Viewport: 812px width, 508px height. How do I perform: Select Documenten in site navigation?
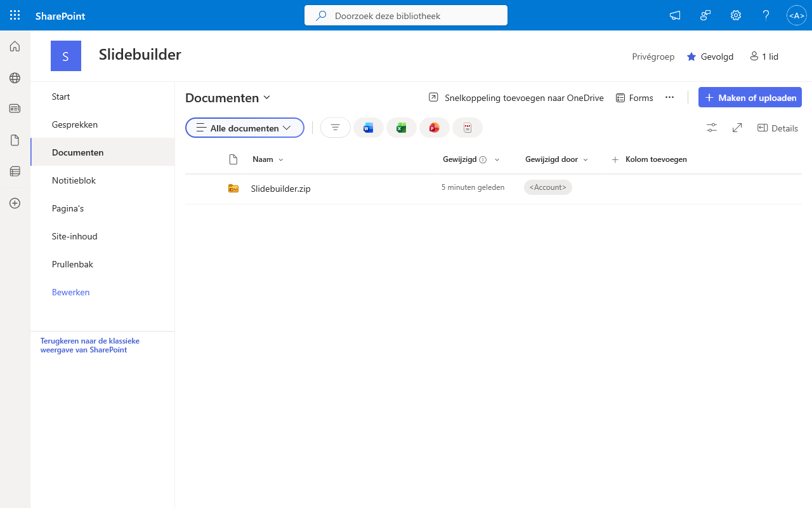click(103, 152)
